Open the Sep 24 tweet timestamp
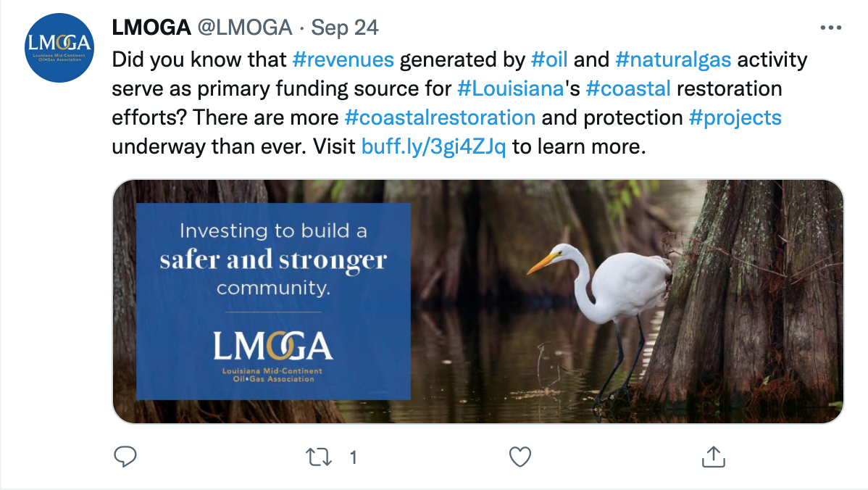868x490 pixels. [x=345, y=28]
